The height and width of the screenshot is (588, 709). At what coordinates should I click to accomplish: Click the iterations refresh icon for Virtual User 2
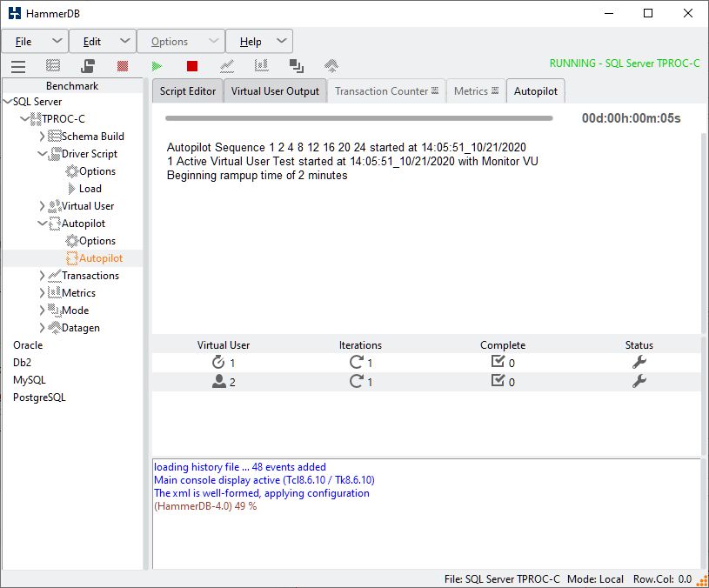357,381
